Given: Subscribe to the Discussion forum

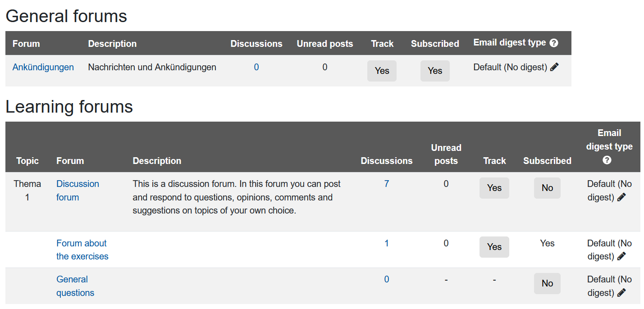Looking at the screenshot, I should 547,188.
